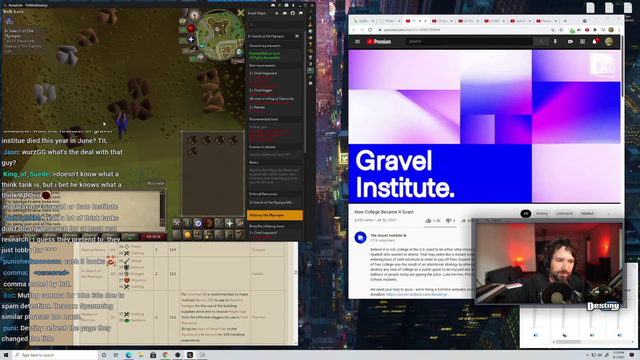Select the Related filter chip
This screenshot has width=640, height=360.
click(587, 213)
